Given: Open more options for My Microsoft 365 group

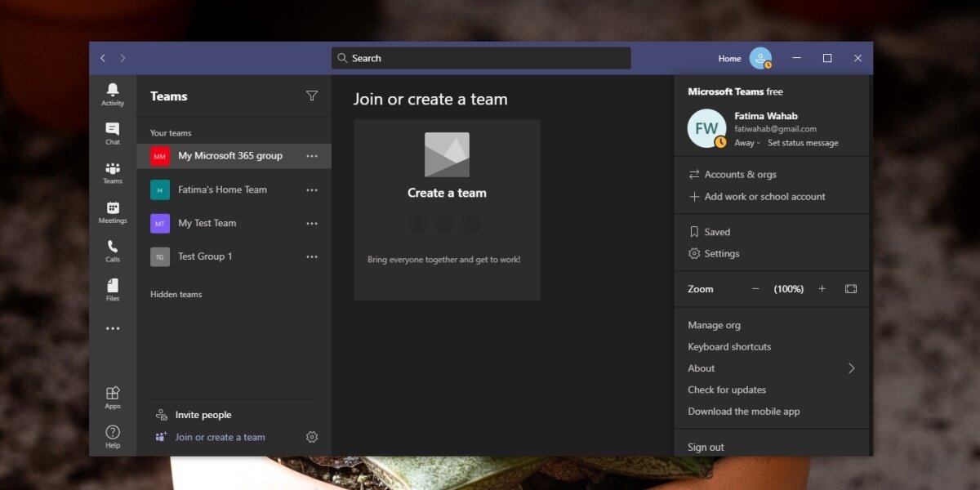Looking at the screenshot, I should click(312, 156).
